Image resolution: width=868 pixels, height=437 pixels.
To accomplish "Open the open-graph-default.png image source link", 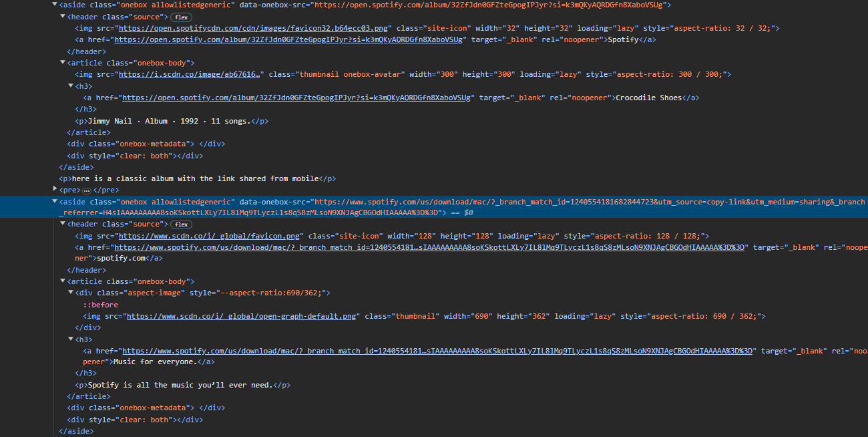I will (241, 316).
